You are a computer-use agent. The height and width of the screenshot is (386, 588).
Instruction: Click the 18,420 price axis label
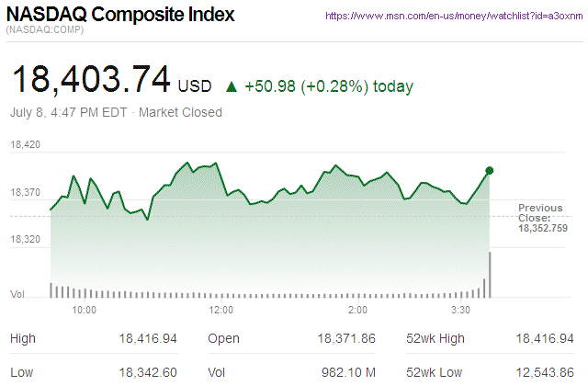25,145
